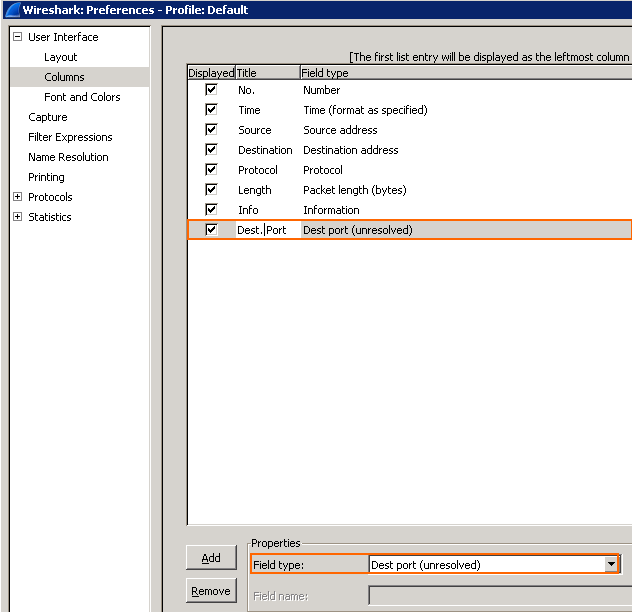This screenshot has width=632, height=612.
Task: Click the Remove column button
Action: tap(211, 591)
